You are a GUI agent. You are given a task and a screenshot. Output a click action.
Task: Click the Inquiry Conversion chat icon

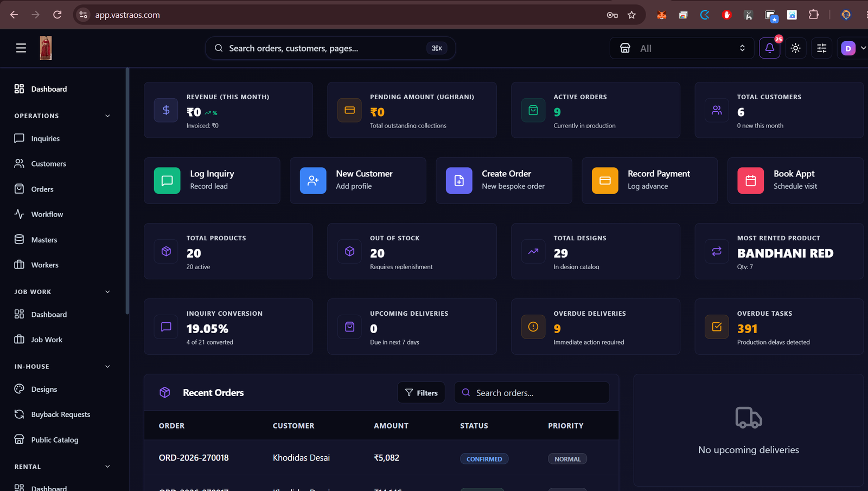166,327
